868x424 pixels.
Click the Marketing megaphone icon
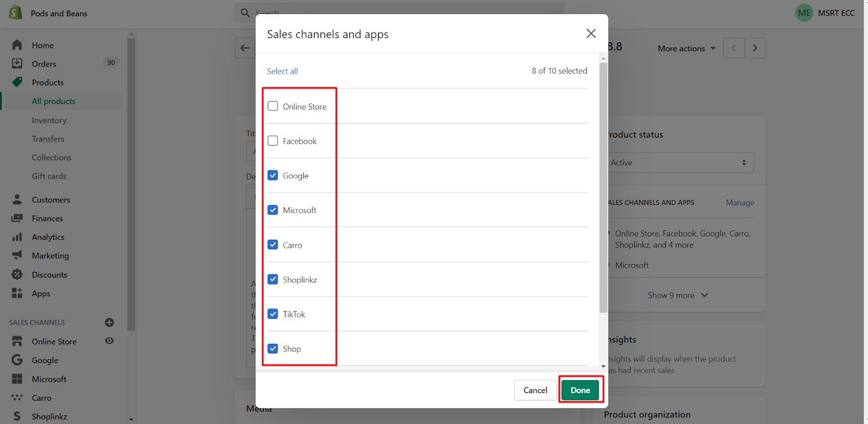pyautogui.click(x=17, y=255)
